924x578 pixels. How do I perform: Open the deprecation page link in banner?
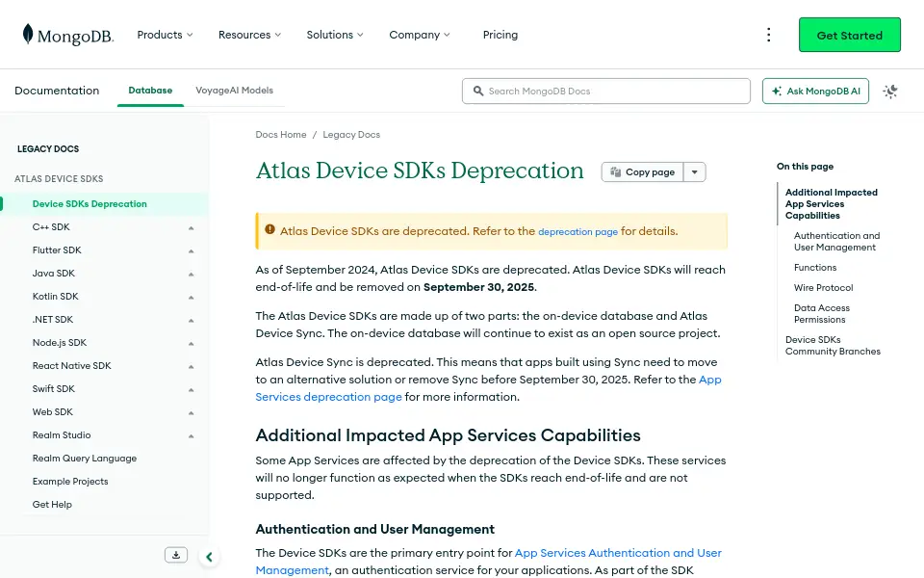(578, 232)
